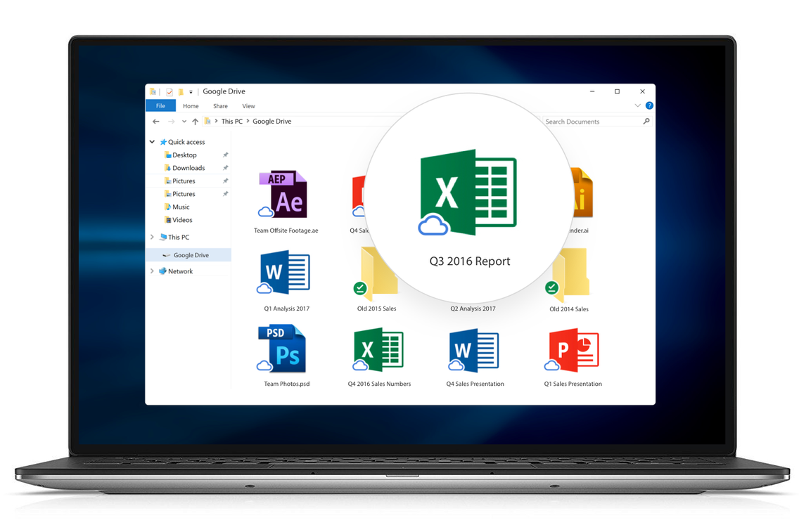Viewport: 799px width, 532px height.
Task: Open Q1 Analysis 2017 Word document icon
Action: tap(283, 273)
